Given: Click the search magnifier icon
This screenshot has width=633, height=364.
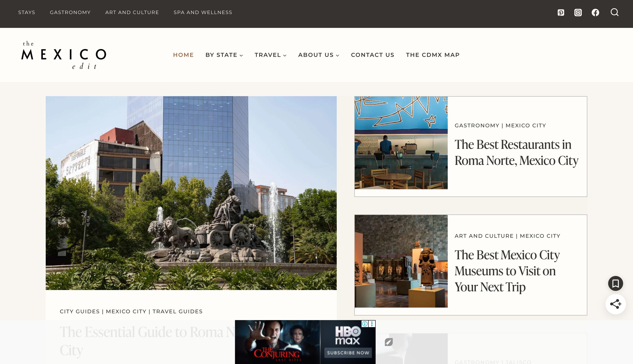Looking at the screenshot, I should click(x=615, y=12).
